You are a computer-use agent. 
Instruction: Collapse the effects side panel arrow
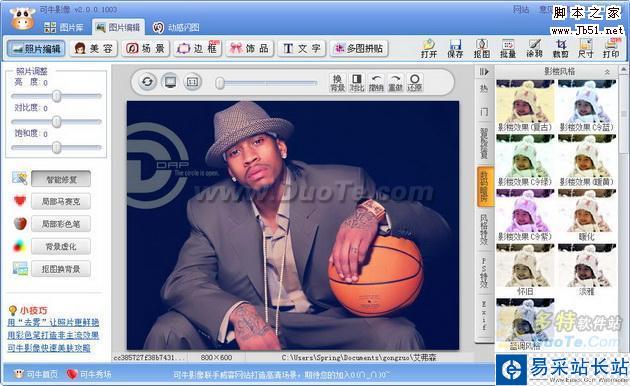[484, 72]
